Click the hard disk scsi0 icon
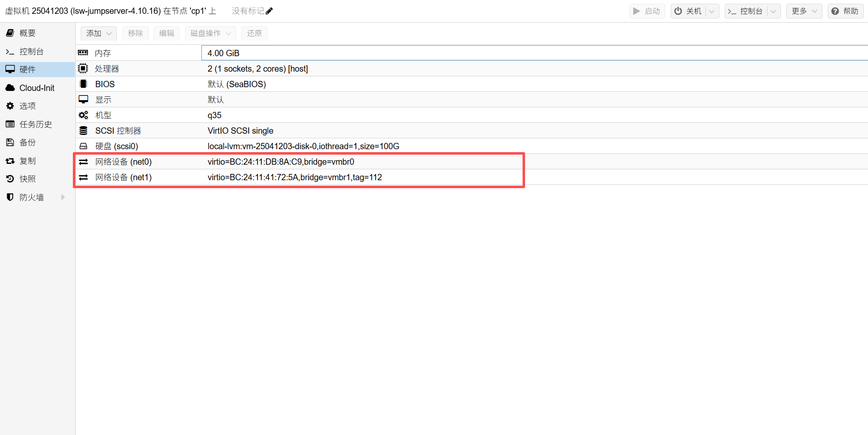The image size is (868, 435). [x=83, y=146]
